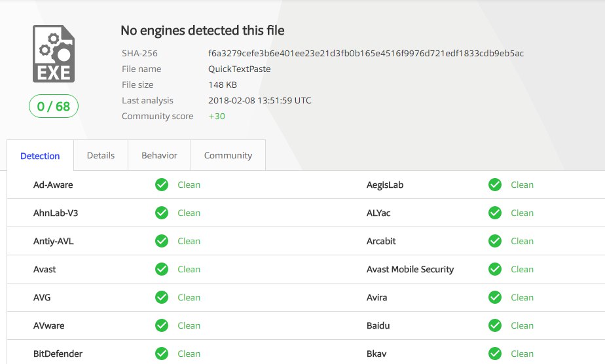Click the Clean result for AegisLab
Viewport: 605px width, 364px height.
(522, 185)
